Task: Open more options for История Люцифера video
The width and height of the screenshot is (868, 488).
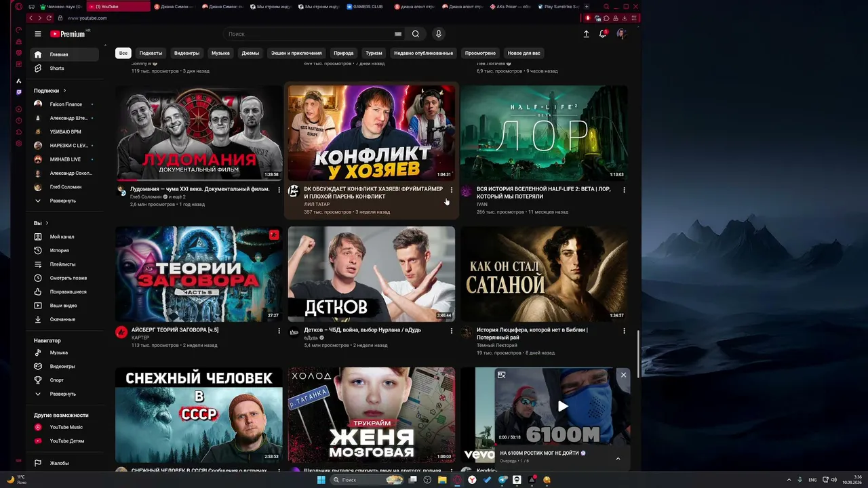Action: click(x=625, y=331)
